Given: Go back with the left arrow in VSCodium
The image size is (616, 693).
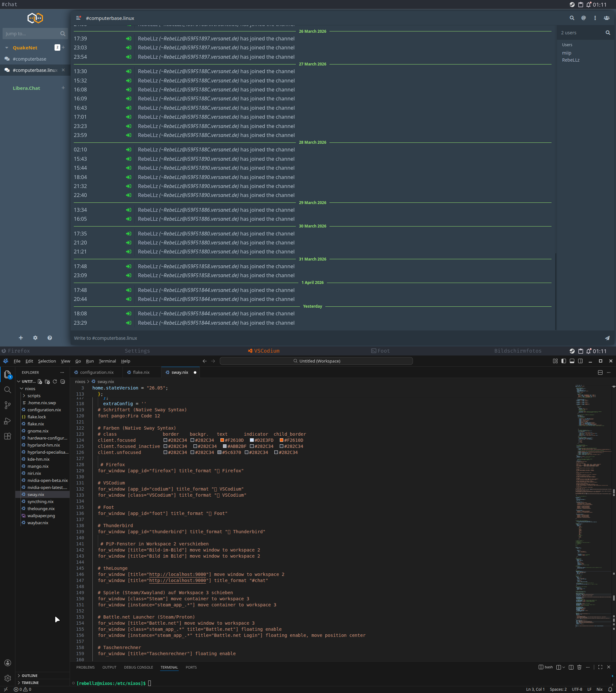Looking at the screenshot, I should [204, 361].
